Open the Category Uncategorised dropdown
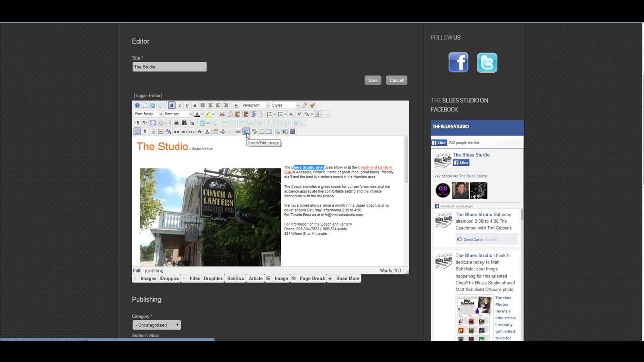The height and width of the screenshot is (362, 644). 156,325
